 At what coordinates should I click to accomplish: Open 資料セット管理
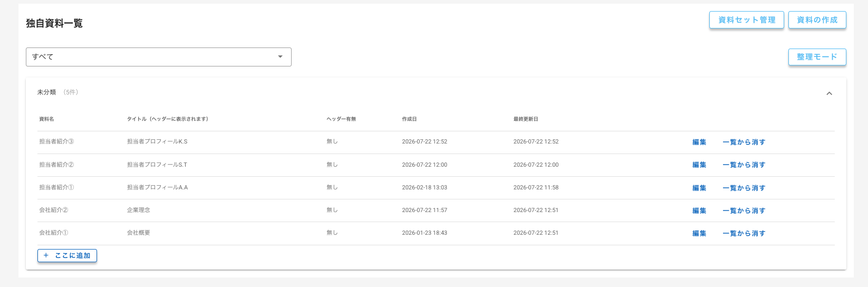click(x=746, y=20)
